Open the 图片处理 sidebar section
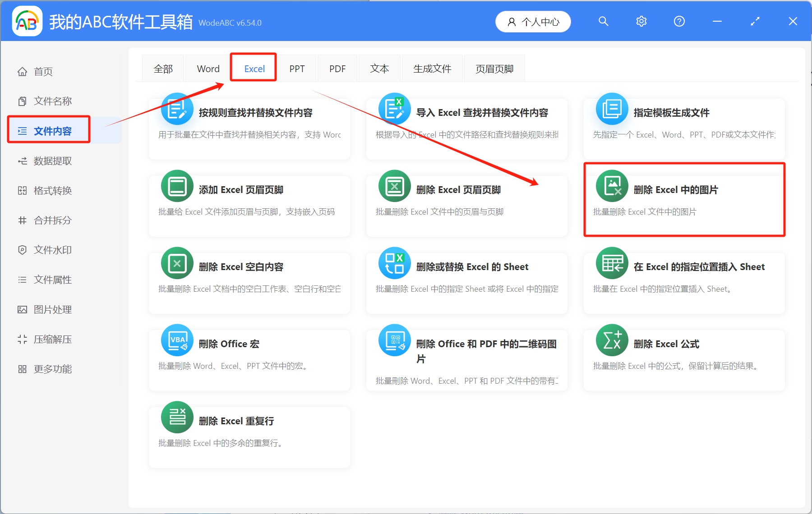 click(x=51, y=309)
